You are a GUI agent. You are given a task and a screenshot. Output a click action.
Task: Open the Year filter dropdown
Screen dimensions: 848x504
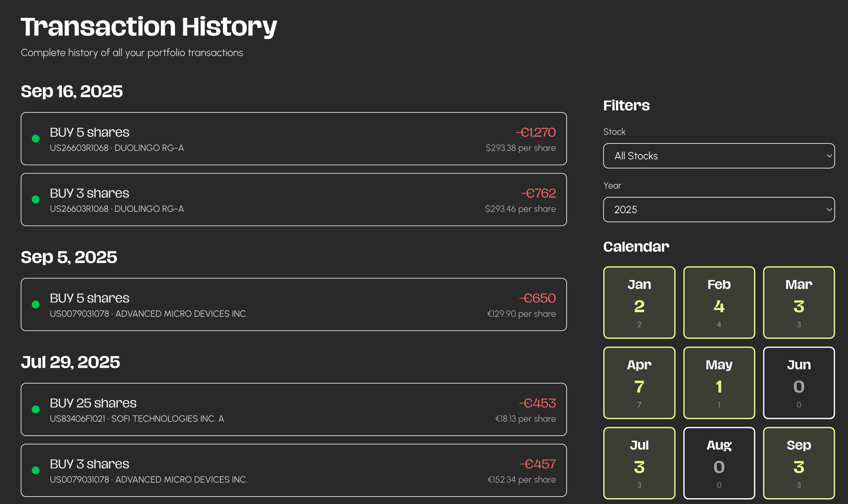[x=718, y=210]
